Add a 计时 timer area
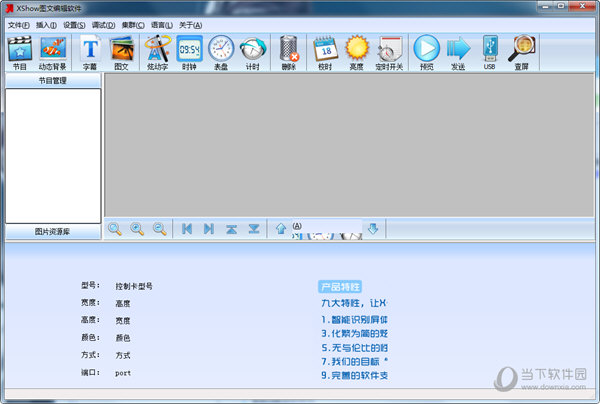The image size is (600, 404). coord(253,53)
